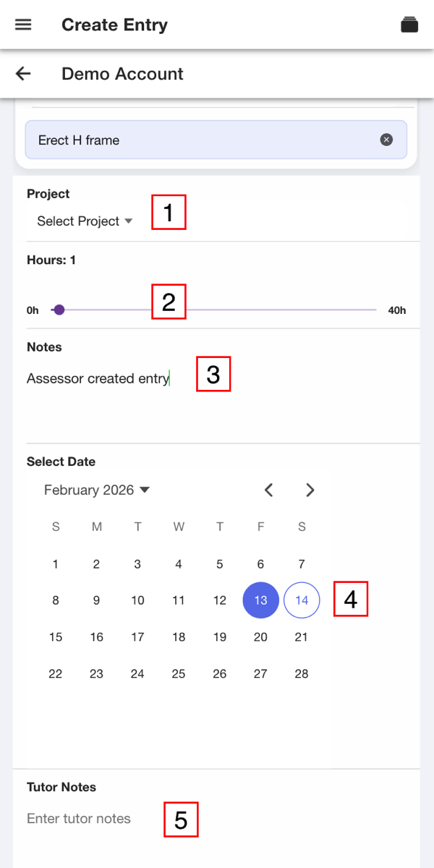Remove the Erect H frame chip
434x868 pixels.
(x=387, y=140)
